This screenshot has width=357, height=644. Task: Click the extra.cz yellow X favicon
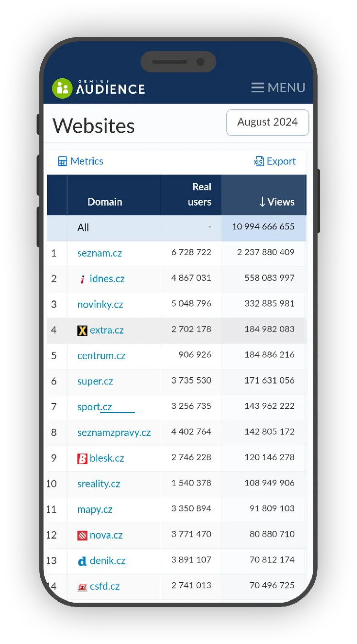(82, 331)
